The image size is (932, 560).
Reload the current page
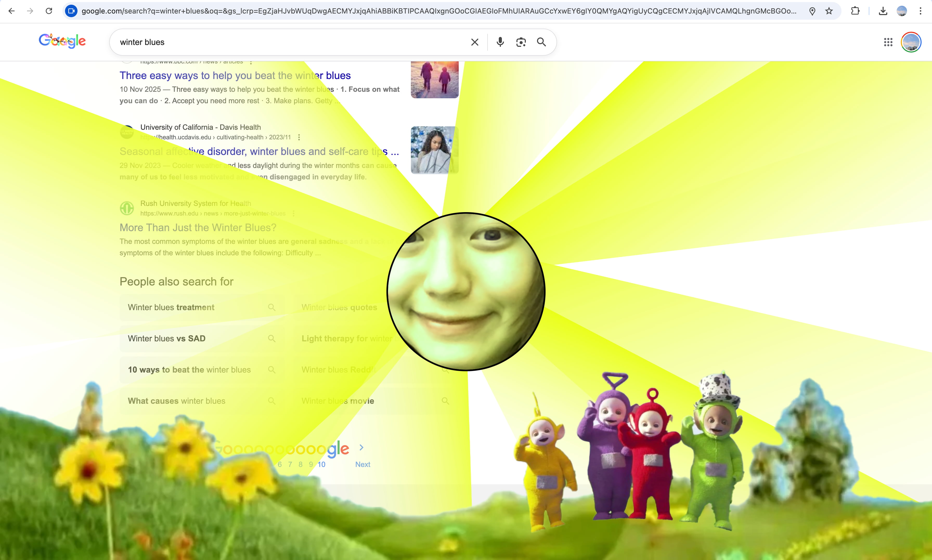tap(49, 11)
